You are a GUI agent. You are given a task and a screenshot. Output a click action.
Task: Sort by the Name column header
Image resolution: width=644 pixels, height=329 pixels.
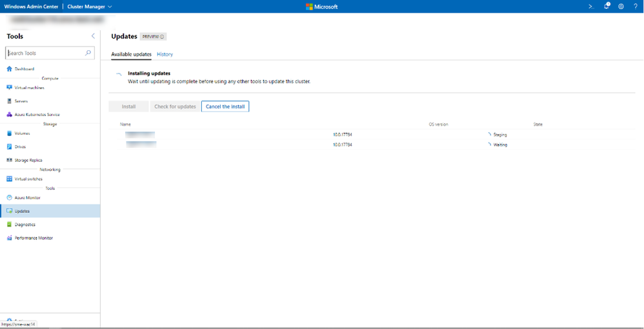[x=126, y=124]
